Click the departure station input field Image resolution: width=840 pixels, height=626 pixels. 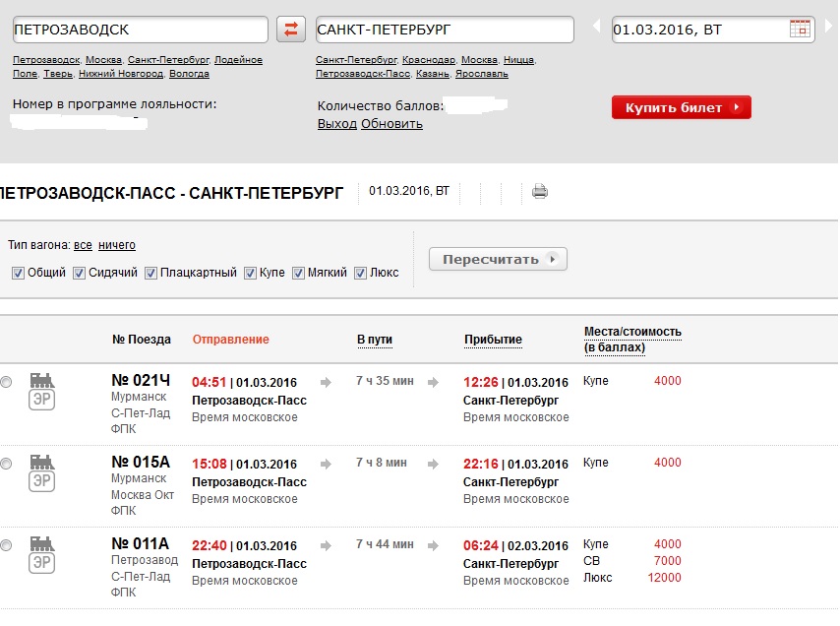pyautogui.click(x=140, y=30)
